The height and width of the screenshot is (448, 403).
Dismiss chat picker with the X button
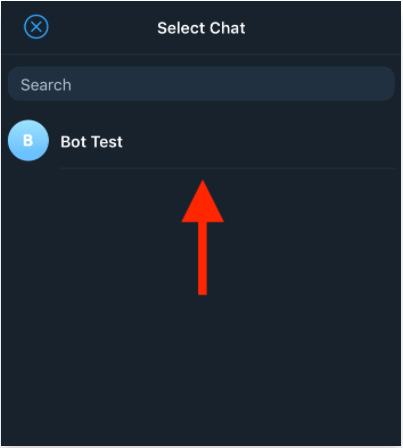pos(36,27)
